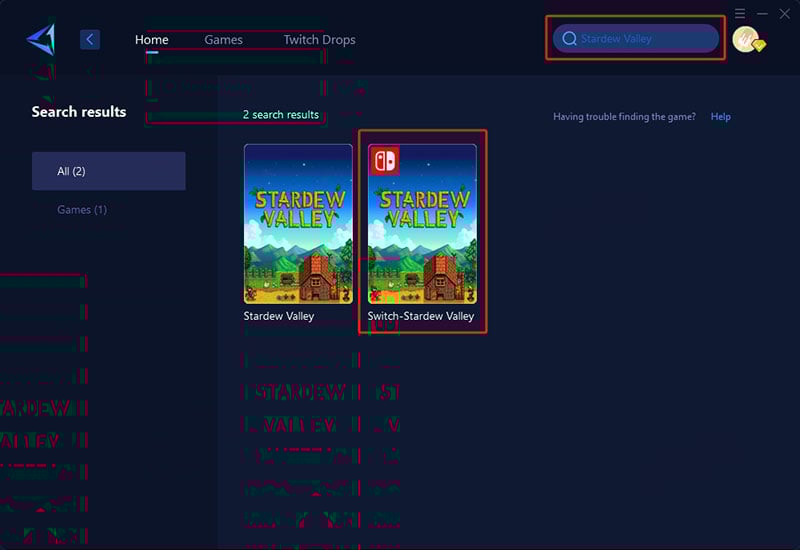Switch to the Games tab
The image size is (800, 550).
click(x=223, y=40)
